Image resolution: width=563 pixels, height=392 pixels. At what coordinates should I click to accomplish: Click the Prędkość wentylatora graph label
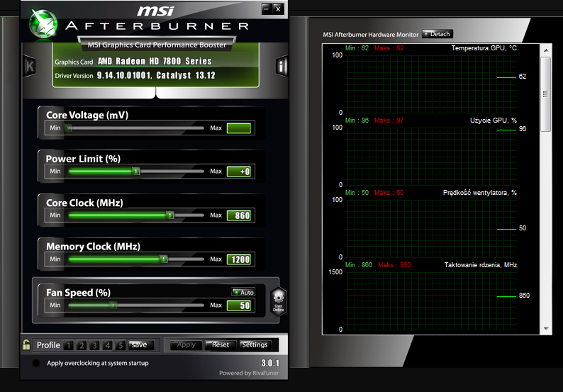coord(480,193)
